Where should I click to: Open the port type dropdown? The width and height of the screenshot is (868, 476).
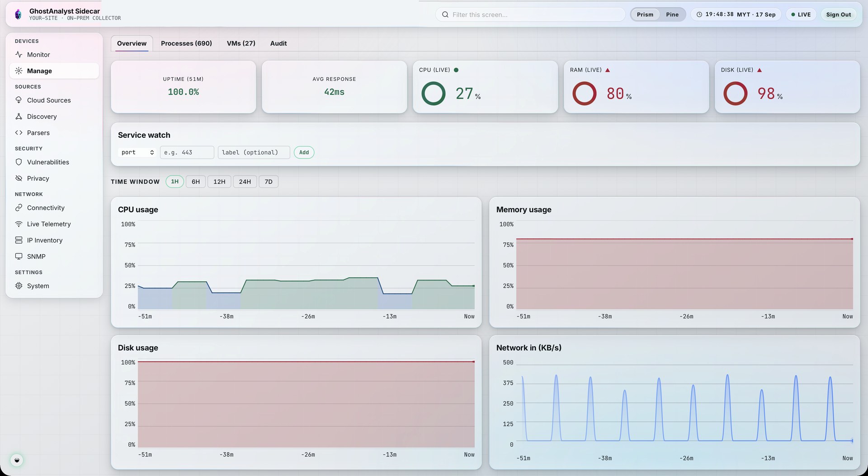tap(138, 153)
